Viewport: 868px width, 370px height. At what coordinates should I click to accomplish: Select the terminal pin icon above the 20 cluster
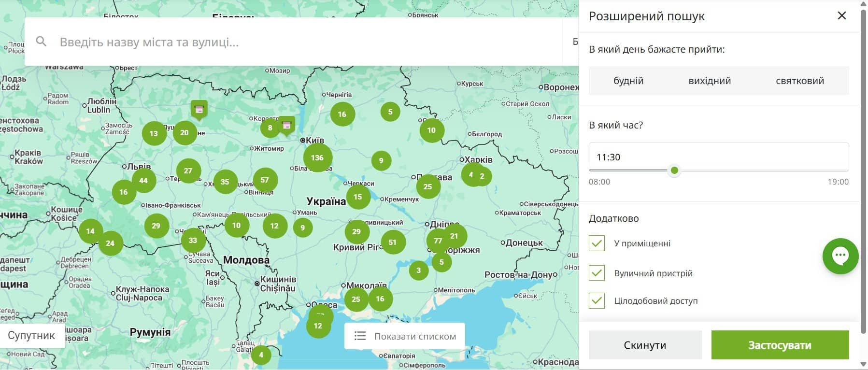pos(199,109)
